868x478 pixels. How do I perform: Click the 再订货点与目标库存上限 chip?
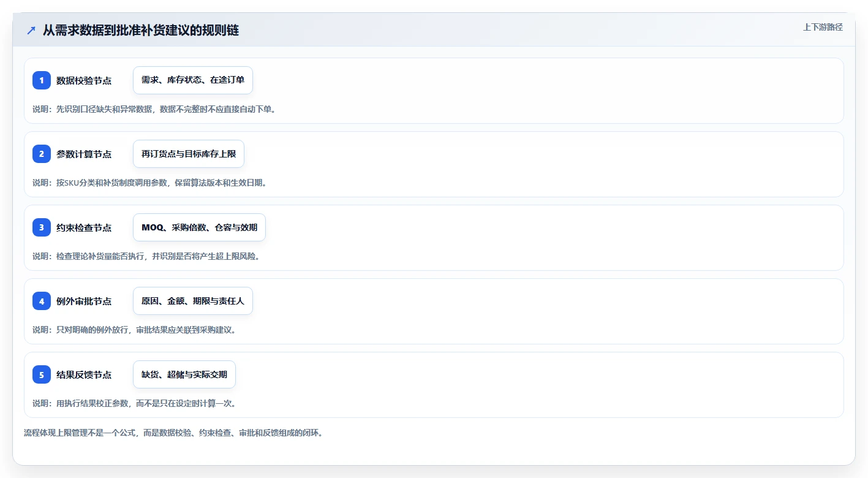(189, 154)
